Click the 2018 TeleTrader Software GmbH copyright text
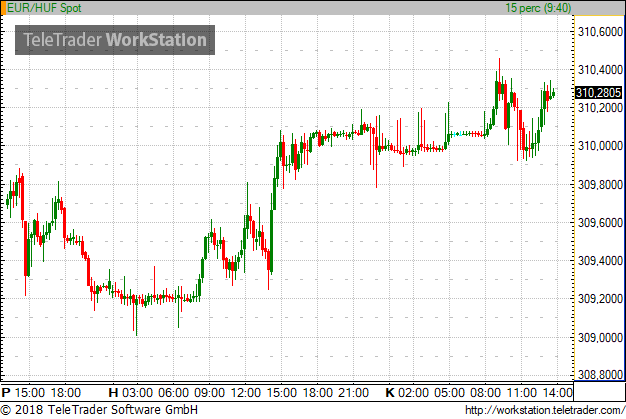The height and width of the screenshot is (419, 626). coord(99,410)
